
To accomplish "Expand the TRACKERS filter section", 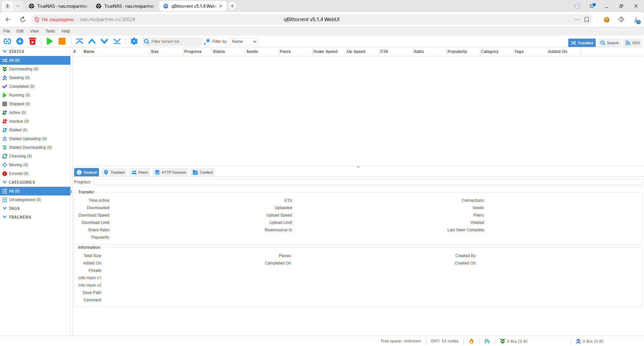I will pos(5,217).
